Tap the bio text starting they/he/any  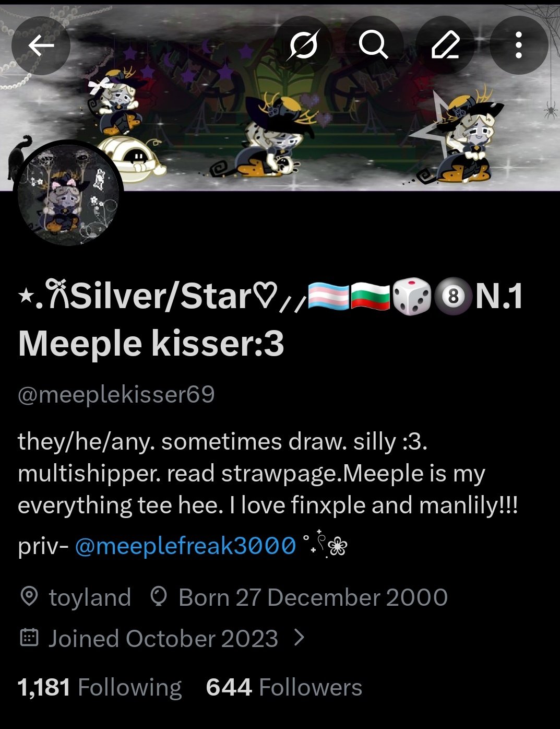[x=268, y=474]
